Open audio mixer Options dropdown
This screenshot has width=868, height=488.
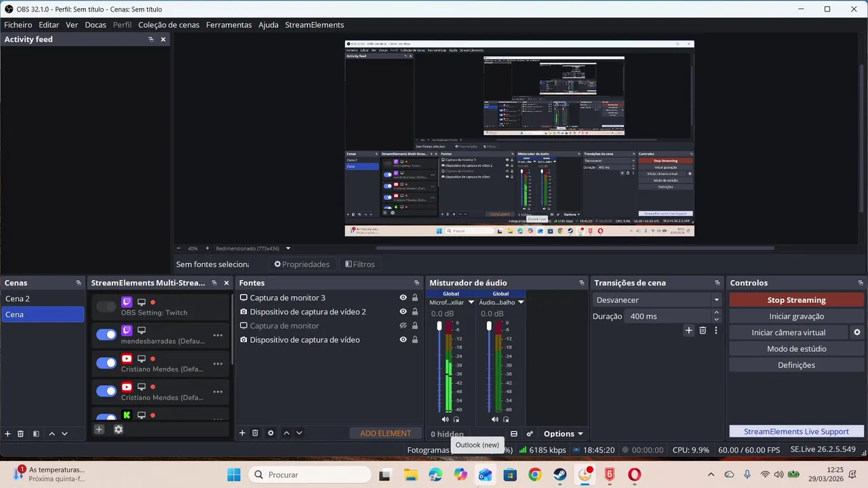click(563, 434)
